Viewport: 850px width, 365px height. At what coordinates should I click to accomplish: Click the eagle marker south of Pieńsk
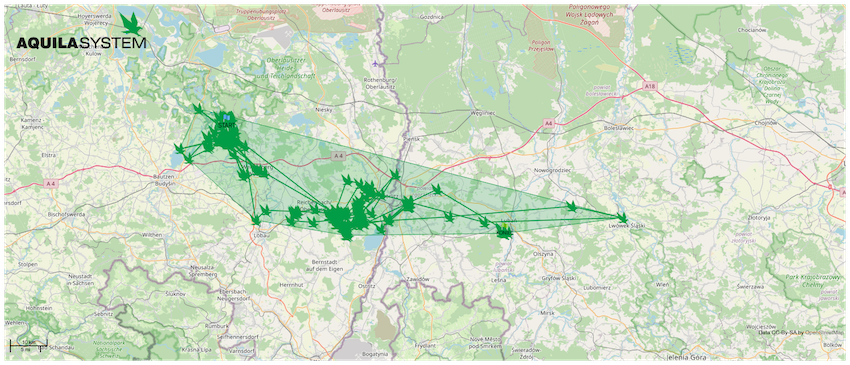tap(395, 175)
